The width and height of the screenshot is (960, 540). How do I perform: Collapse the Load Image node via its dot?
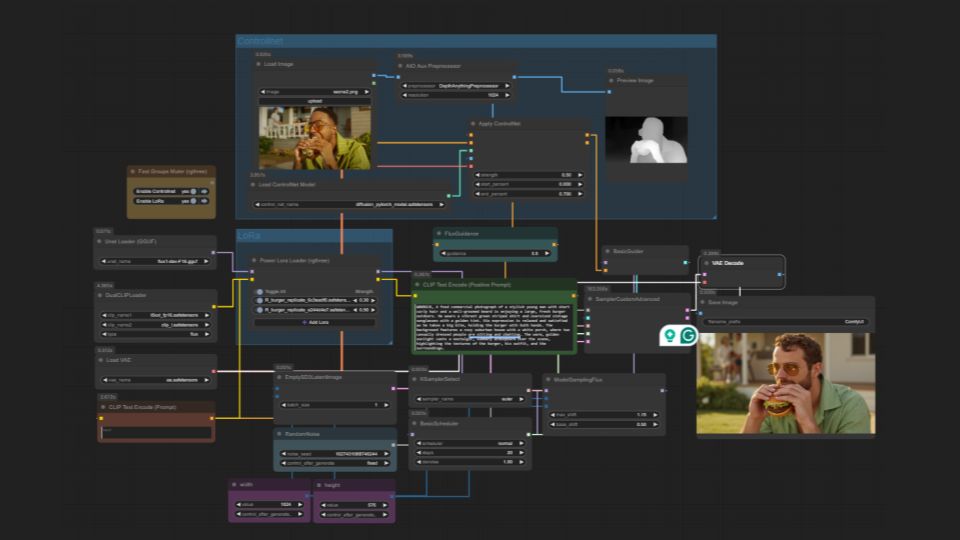tap(259, 64)
